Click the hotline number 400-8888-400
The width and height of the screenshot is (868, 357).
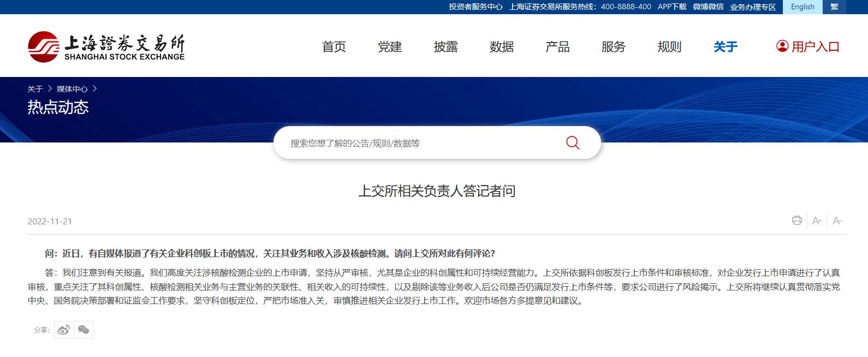click(626, 7)
